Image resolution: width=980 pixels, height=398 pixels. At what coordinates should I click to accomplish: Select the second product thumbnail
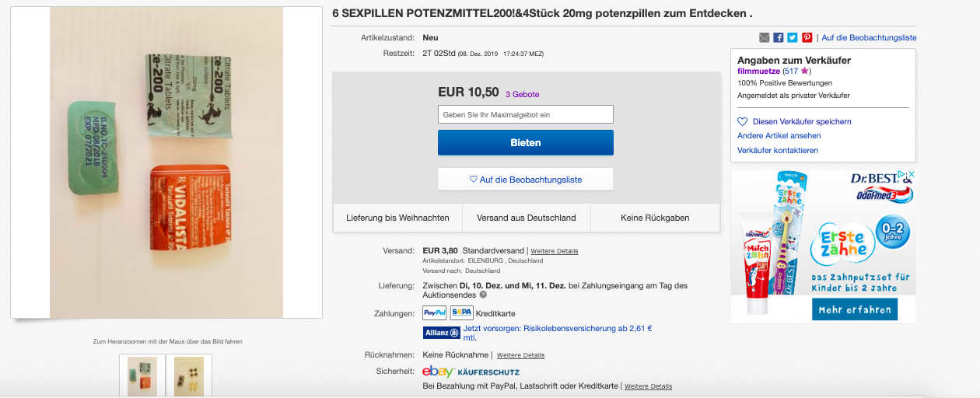(x=188, y=376)
